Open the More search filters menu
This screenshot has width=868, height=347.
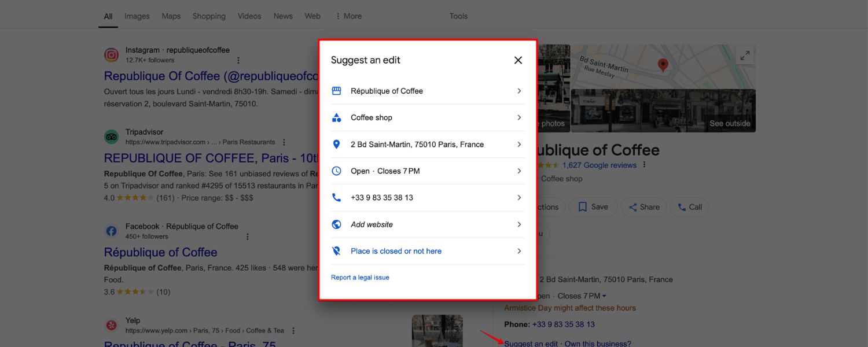pyautogui.click(x=348, y=16)
